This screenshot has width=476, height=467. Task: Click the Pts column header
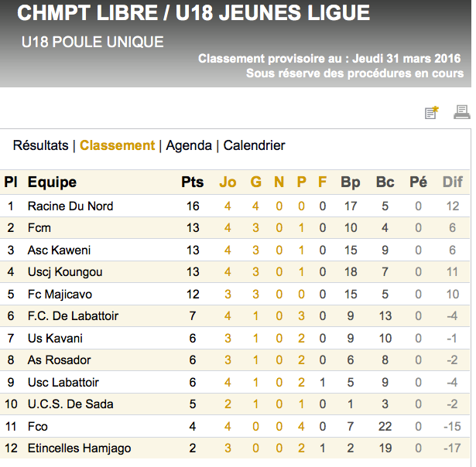(193, 182)
